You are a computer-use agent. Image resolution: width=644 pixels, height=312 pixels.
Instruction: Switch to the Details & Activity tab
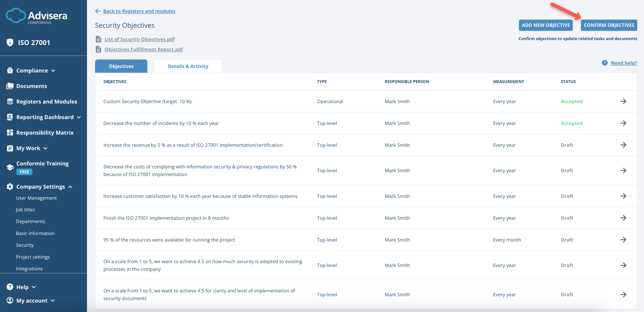[x=188, y=66]
